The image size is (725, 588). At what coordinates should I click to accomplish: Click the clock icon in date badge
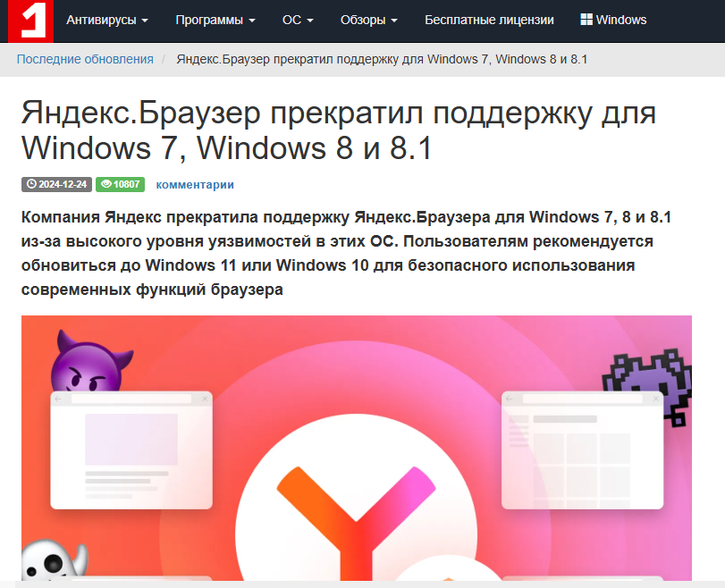[x=31, y=185]
